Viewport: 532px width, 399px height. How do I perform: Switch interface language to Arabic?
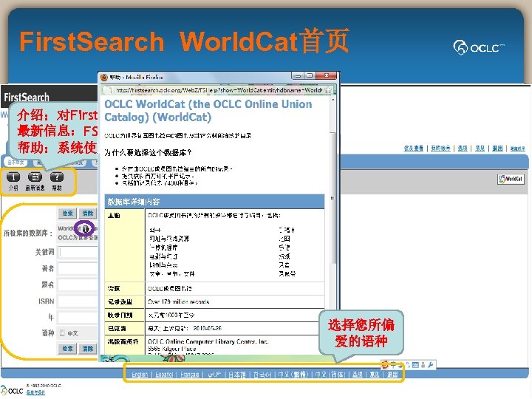point(214,375)
